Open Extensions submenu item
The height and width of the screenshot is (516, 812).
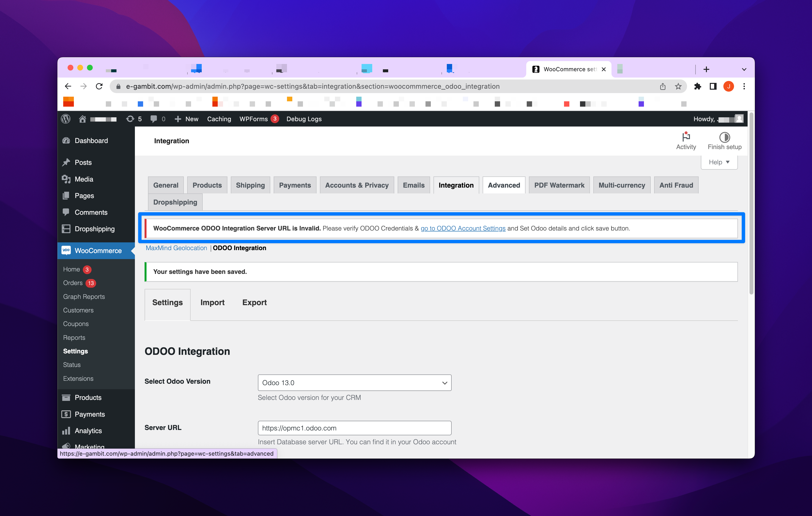pyautogui.click(x=78, y=379)
